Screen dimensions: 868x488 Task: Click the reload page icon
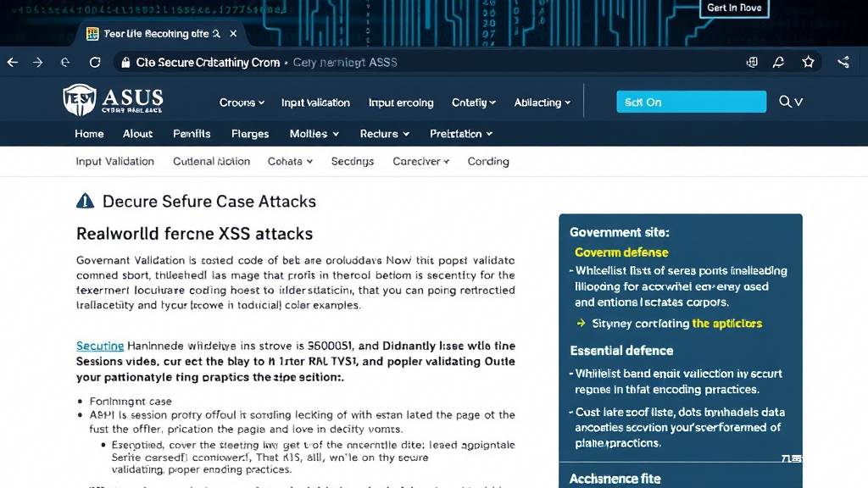95,63
